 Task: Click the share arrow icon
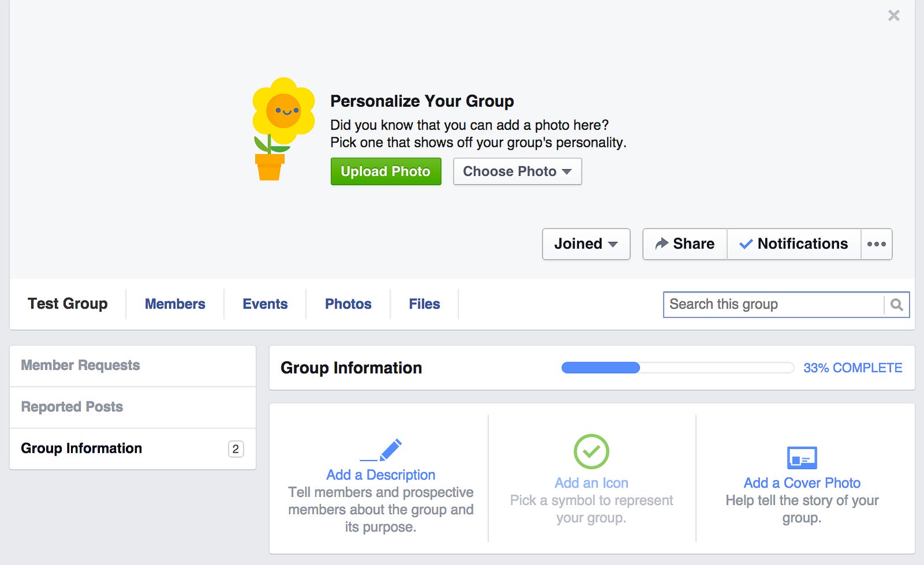[x=662, y=244]
